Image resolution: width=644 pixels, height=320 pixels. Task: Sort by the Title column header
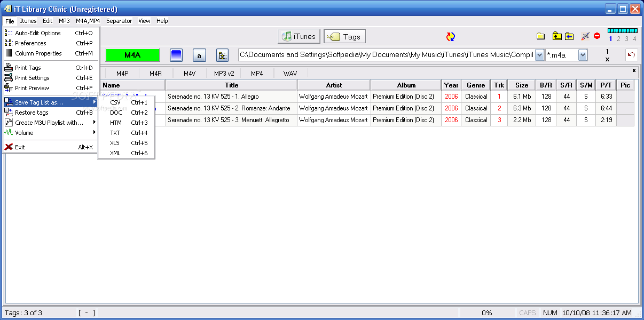tap(231, 85)
